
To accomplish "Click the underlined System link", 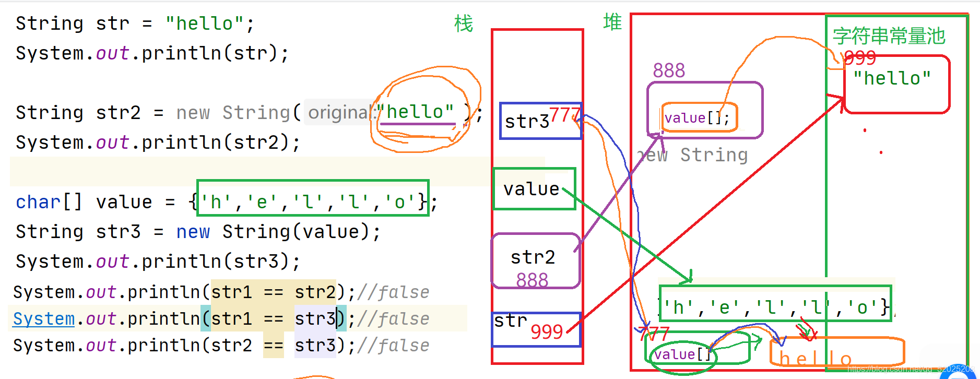I will (x=44, y=318).
